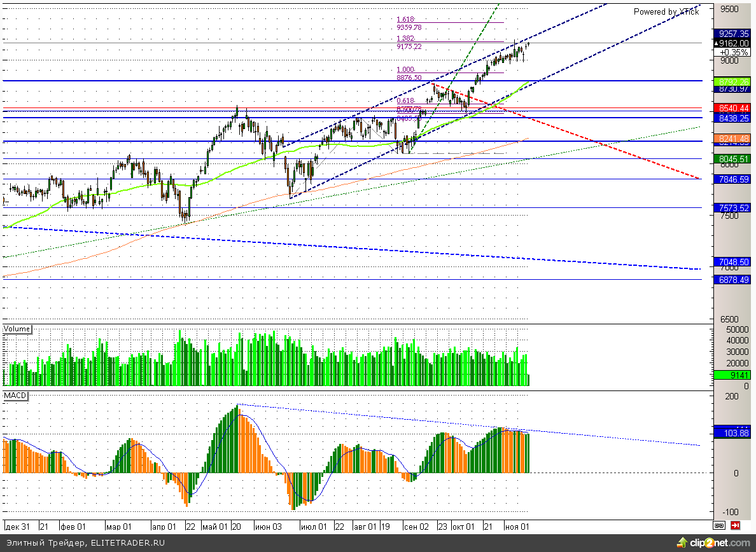Viewport: 756px width, 552px height.
Task: Click the orange 8241.48 price label
Action: pos(731,139)
